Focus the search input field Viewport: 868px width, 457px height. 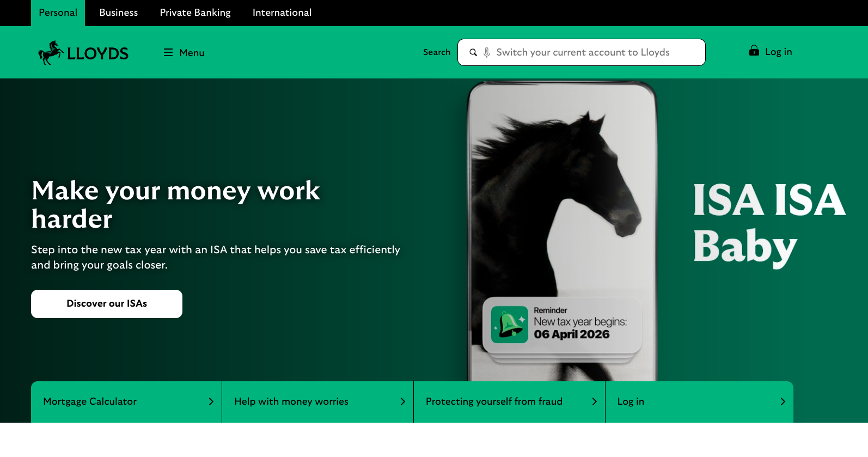582,52
